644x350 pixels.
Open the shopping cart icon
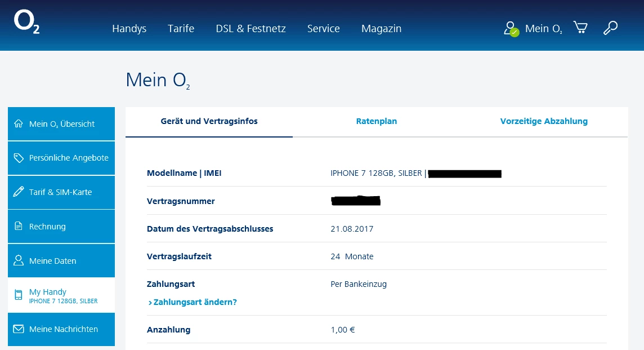tap(580, 28)
